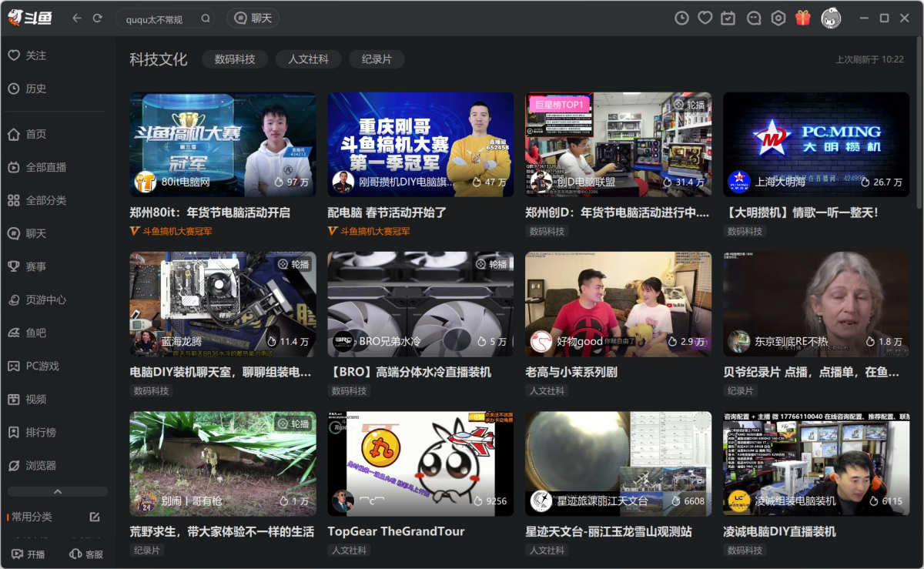Click the 开播 button at bottom left

click(x=28, y=554)
